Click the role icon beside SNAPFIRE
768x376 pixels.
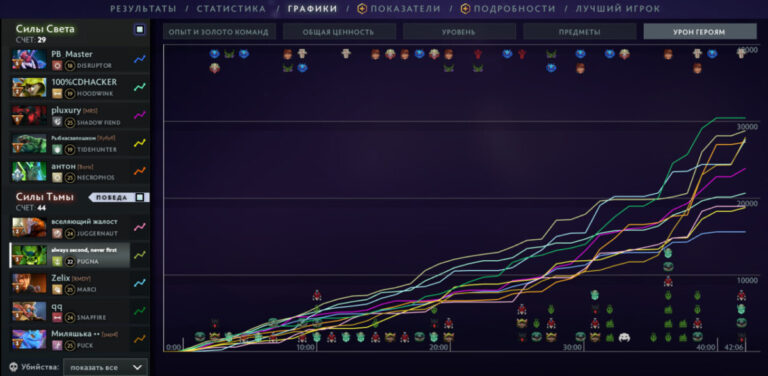tap(57, 317)
